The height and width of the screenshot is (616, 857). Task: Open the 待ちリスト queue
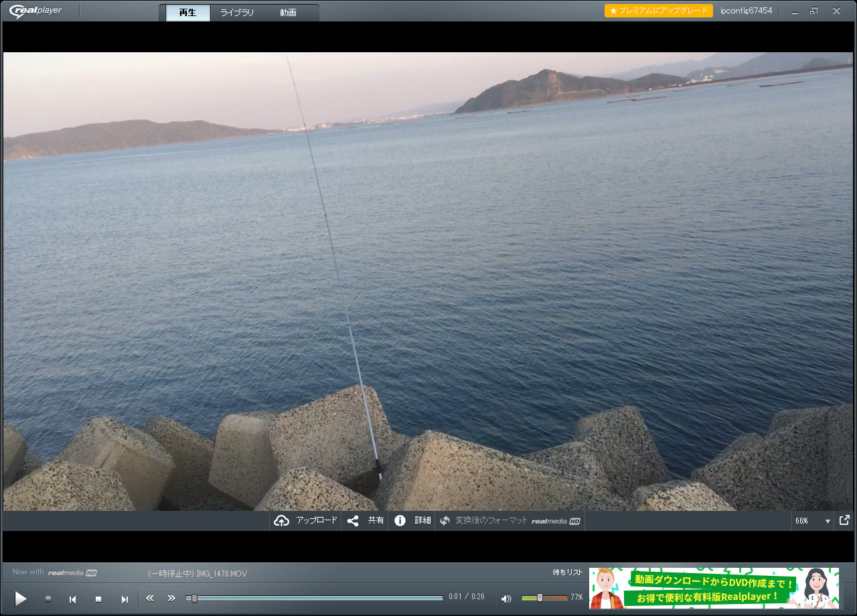pos(567,572)
